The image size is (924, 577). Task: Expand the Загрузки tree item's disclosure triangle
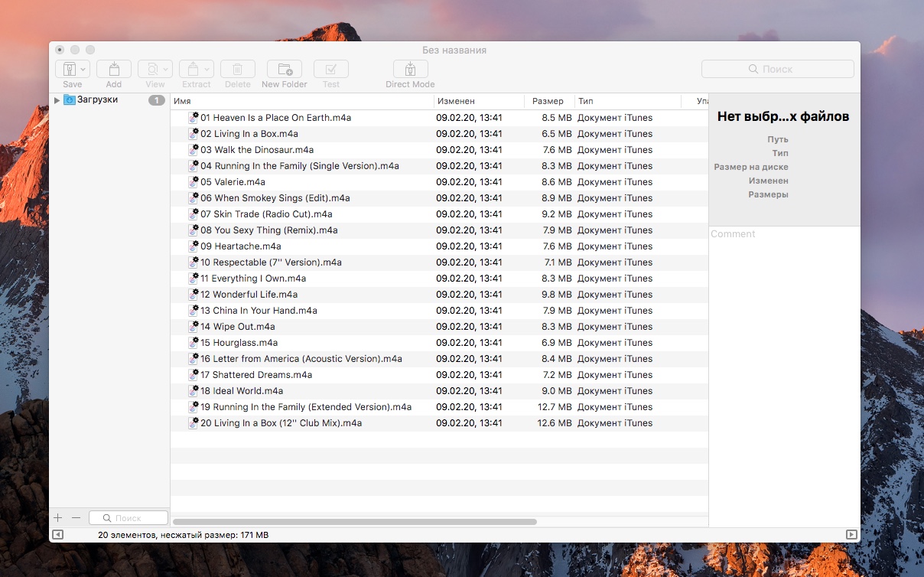[57, 100]
